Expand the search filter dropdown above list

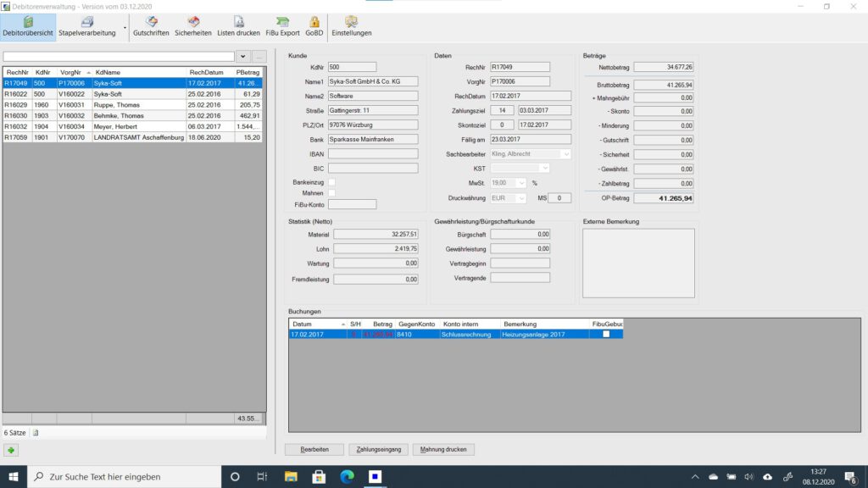[x=244, y=57]
